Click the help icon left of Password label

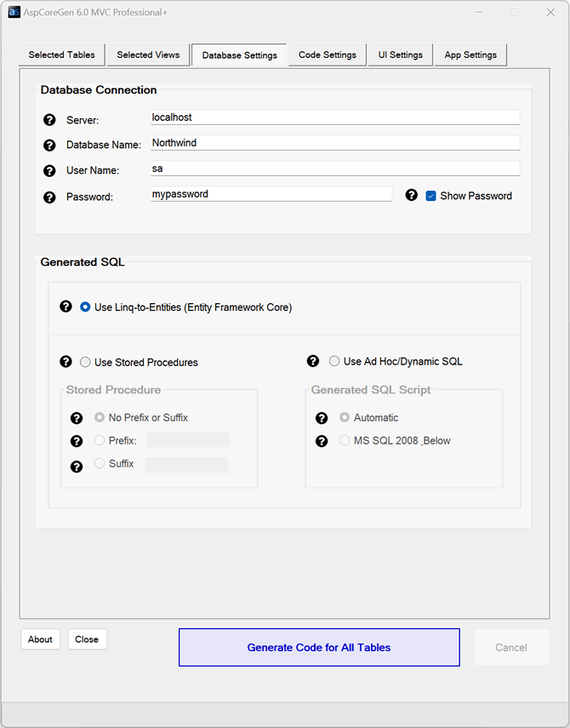49,198
